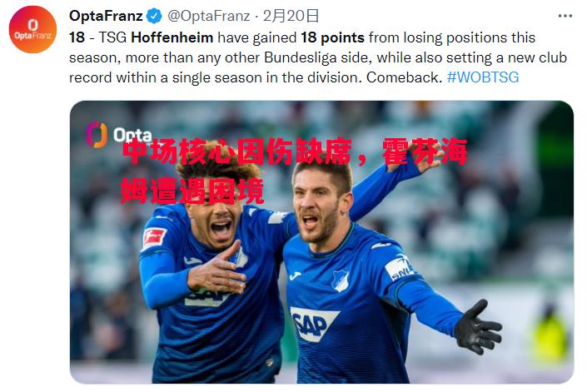587x392 pixels.
Task: Click the bold word Hoffenheim in tweet
Action: (x=172, y=37)
